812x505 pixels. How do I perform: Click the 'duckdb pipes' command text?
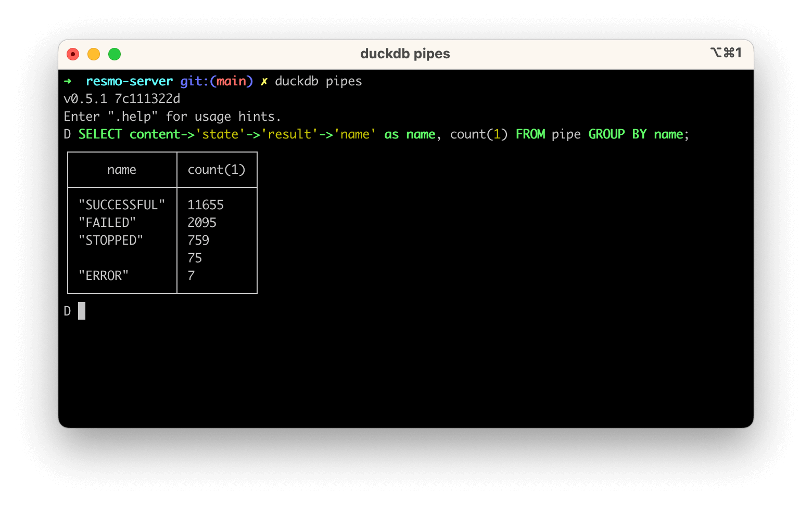(319, 81)
